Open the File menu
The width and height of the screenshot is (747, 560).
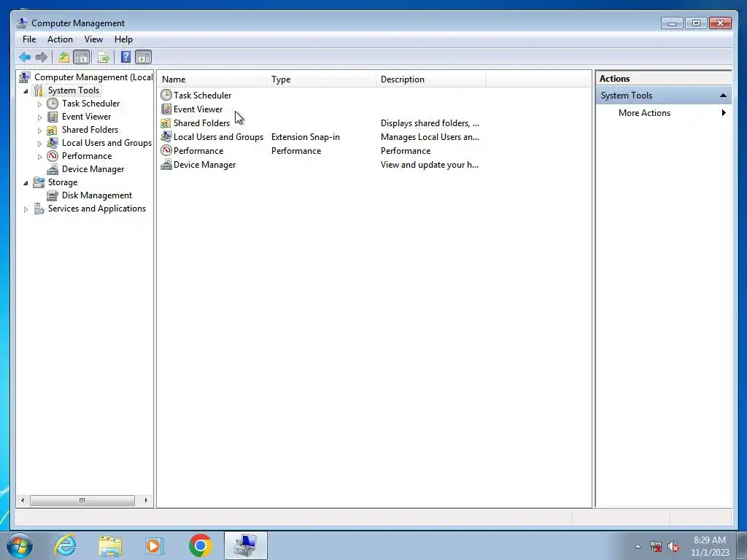click(x=29, y=39)
